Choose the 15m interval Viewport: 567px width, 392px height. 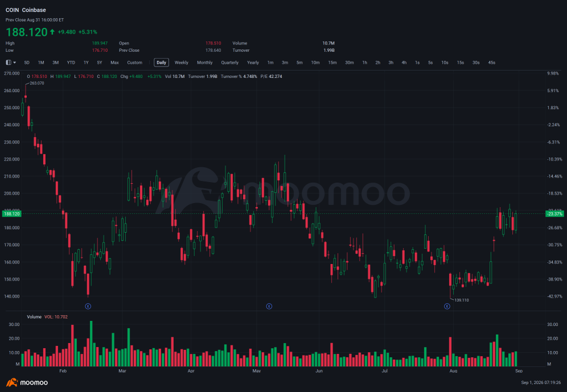[332, 63]
